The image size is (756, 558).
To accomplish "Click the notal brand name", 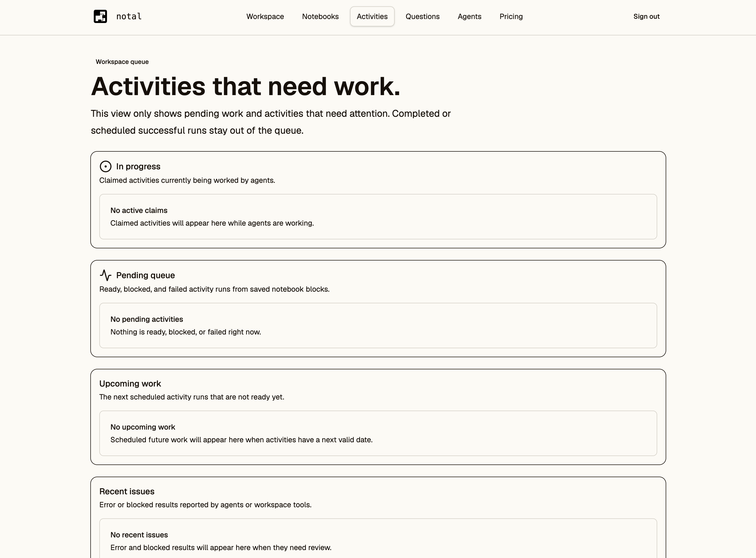I will (x=129, y=16).
